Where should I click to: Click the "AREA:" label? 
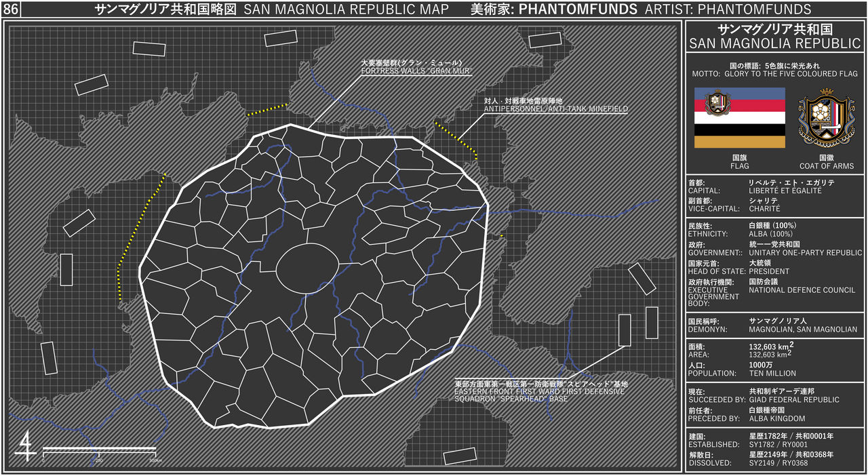coord(698,355)
